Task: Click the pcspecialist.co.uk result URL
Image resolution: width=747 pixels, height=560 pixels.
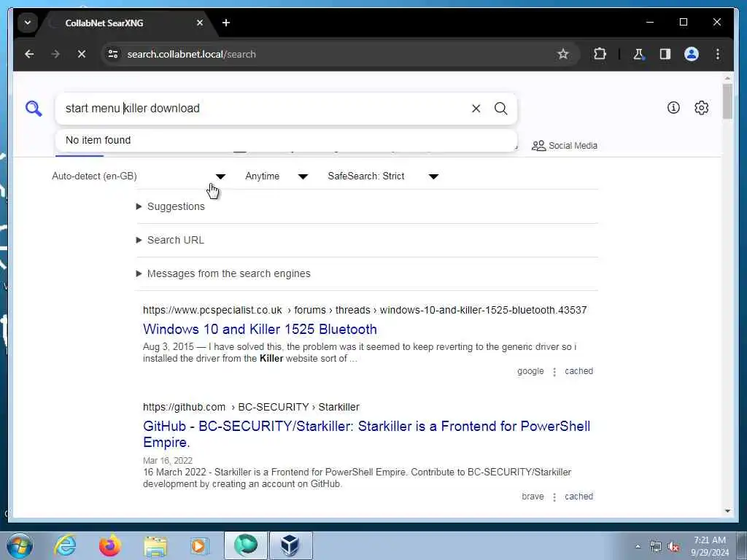Action: click(x=365, y=310)
